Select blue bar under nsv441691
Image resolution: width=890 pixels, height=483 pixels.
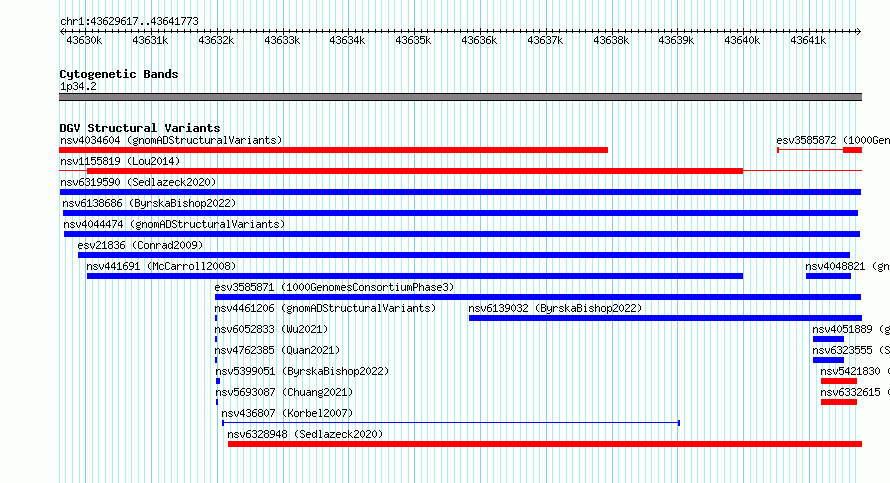pyautogui.click(x=415, y=276)
